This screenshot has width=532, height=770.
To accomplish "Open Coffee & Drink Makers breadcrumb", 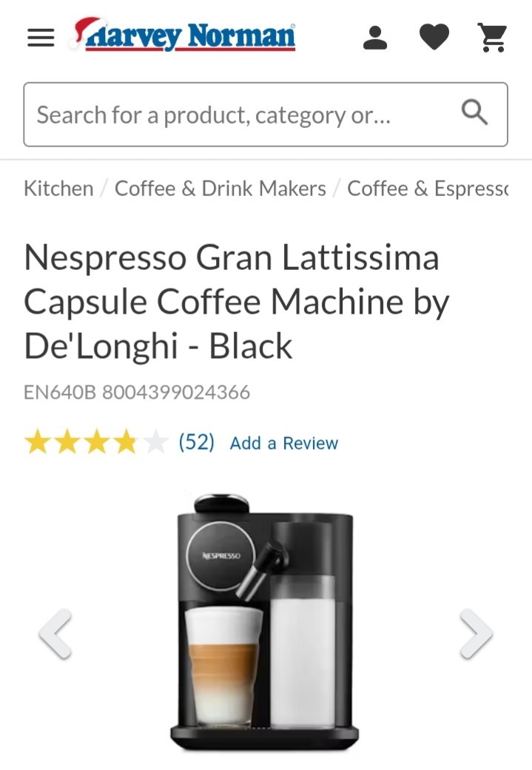I will coord(220,189).
